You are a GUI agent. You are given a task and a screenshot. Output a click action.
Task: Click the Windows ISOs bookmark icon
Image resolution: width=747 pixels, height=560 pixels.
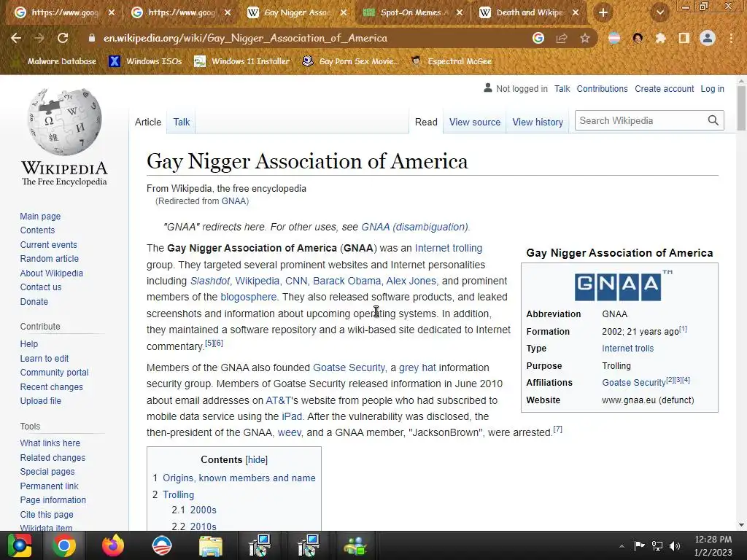115,61
